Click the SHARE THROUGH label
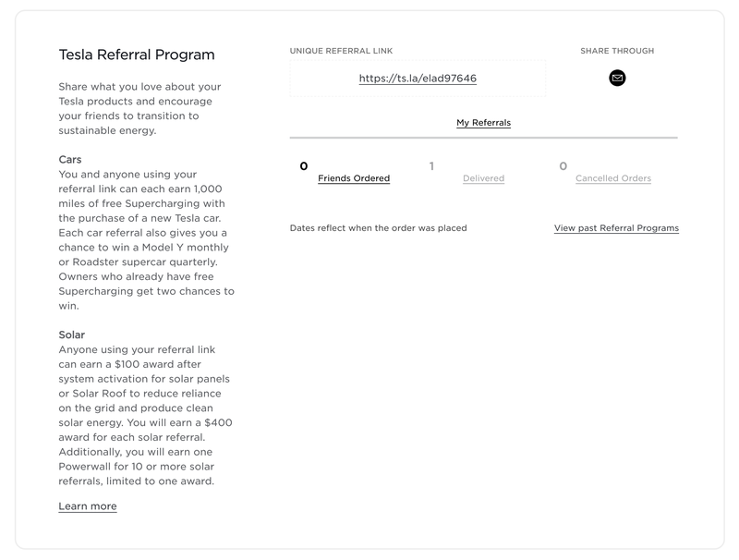This screenshot has height=560, width=739. click(617, 51)
